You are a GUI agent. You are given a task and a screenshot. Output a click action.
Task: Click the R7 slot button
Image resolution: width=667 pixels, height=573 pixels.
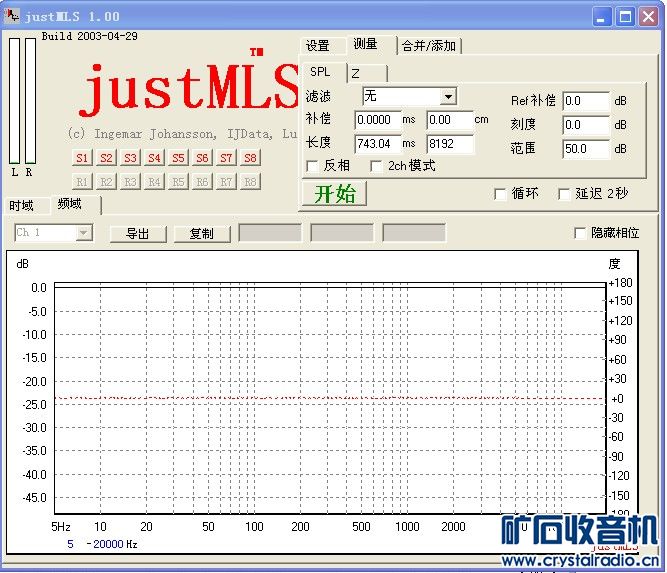(x=226, y=182)
